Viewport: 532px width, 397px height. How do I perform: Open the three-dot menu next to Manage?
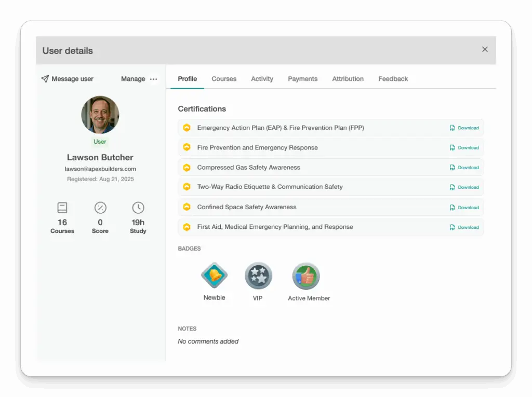[x=153, y=79]
